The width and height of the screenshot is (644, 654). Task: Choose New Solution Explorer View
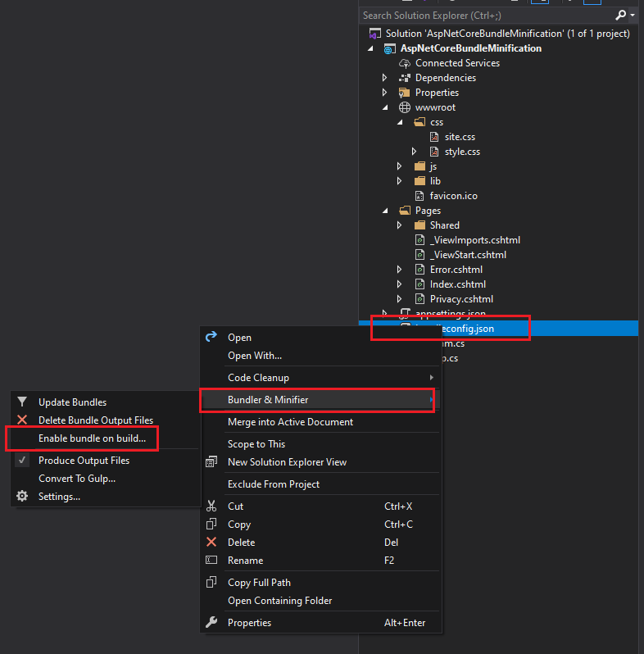coord(320,461)
